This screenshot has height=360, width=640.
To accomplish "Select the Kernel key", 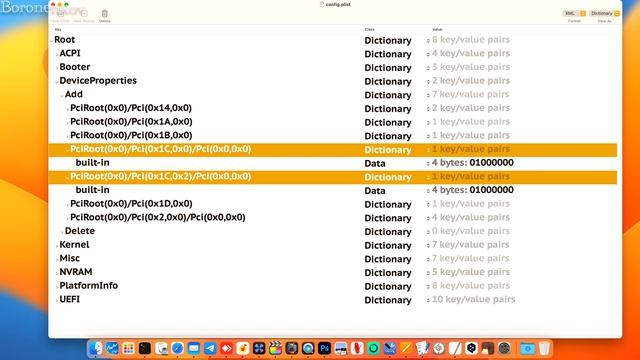I will point(74,244).
